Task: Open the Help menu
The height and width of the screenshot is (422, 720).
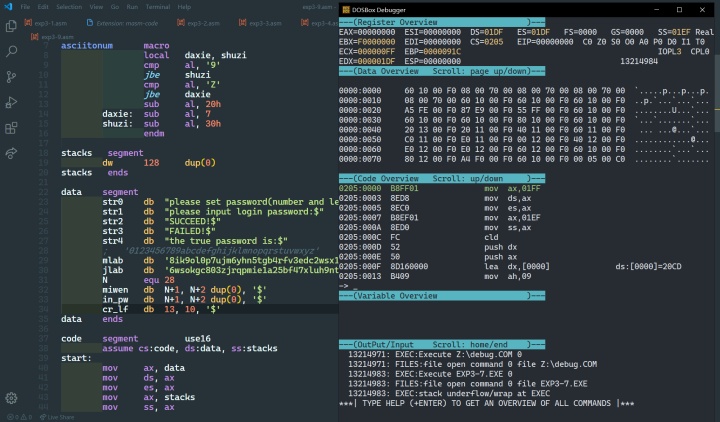Action: (184, 7)
